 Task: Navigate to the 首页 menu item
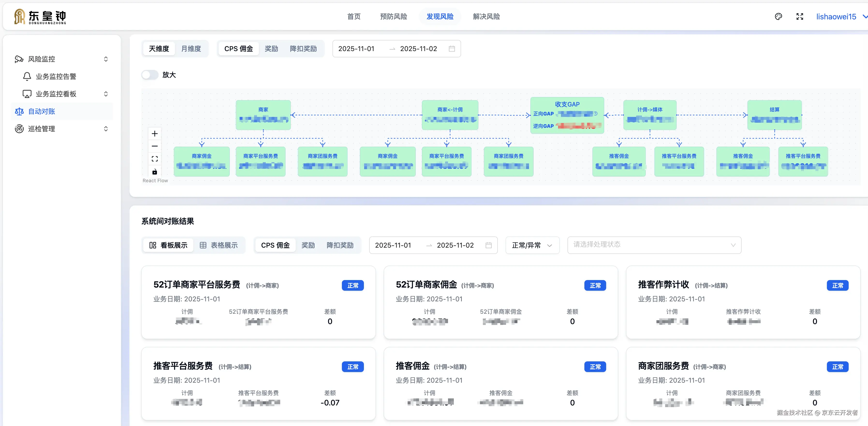tap(354, 16)
